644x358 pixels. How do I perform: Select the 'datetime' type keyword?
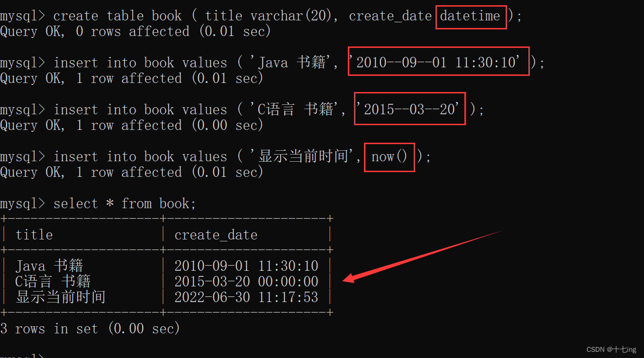click(470, 16)
